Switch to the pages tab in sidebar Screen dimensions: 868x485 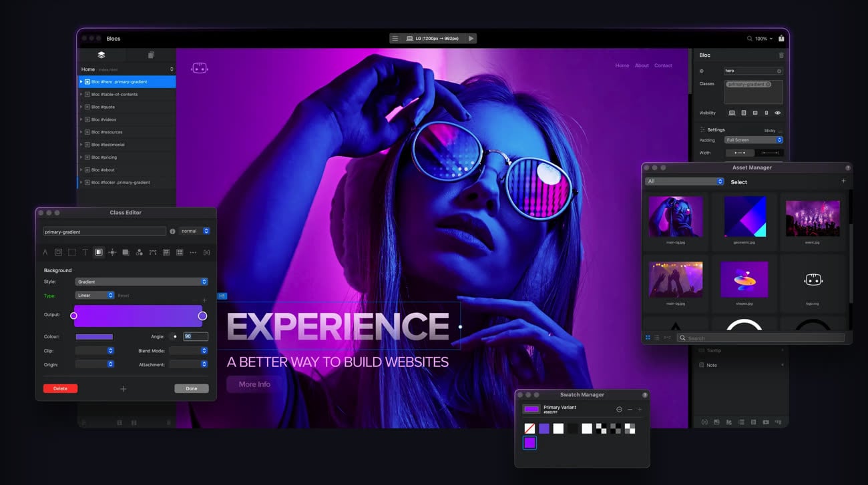click(x=151, y=55)
